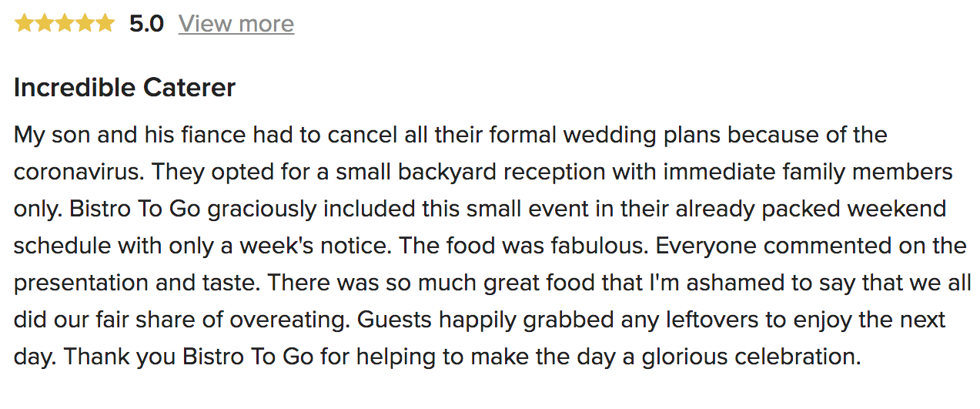The height and width of the screenshot is (409, 980).
Task: Click "presentation and taste" text
Action: pyautogui.click(x=137, y=283)
